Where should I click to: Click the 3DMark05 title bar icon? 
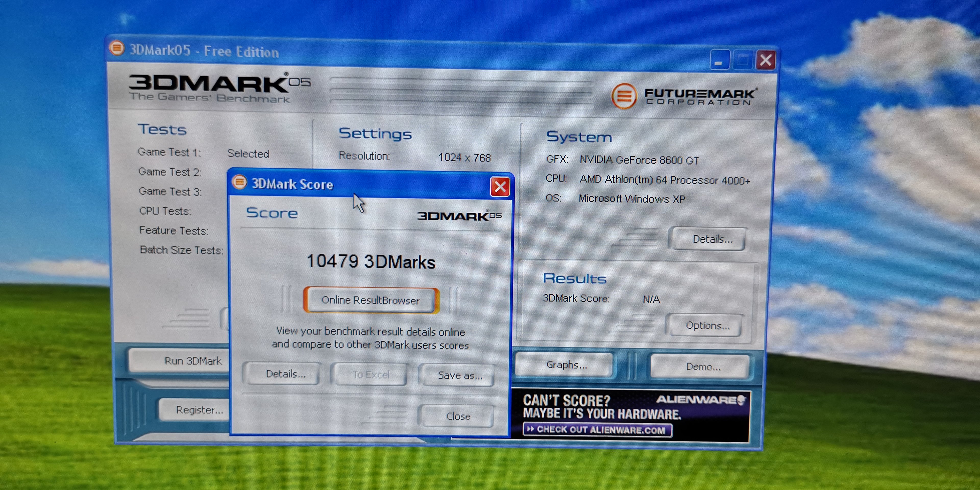point(117,48)
